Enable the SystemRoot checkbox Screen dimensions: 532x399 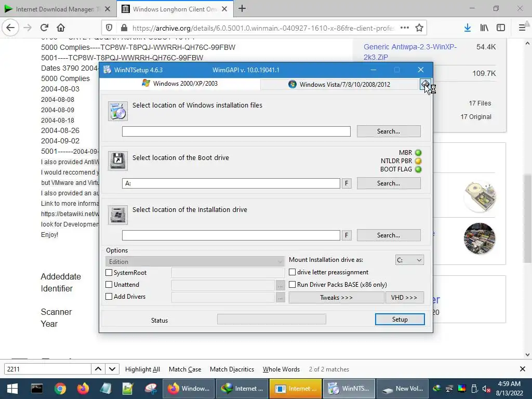109,272
